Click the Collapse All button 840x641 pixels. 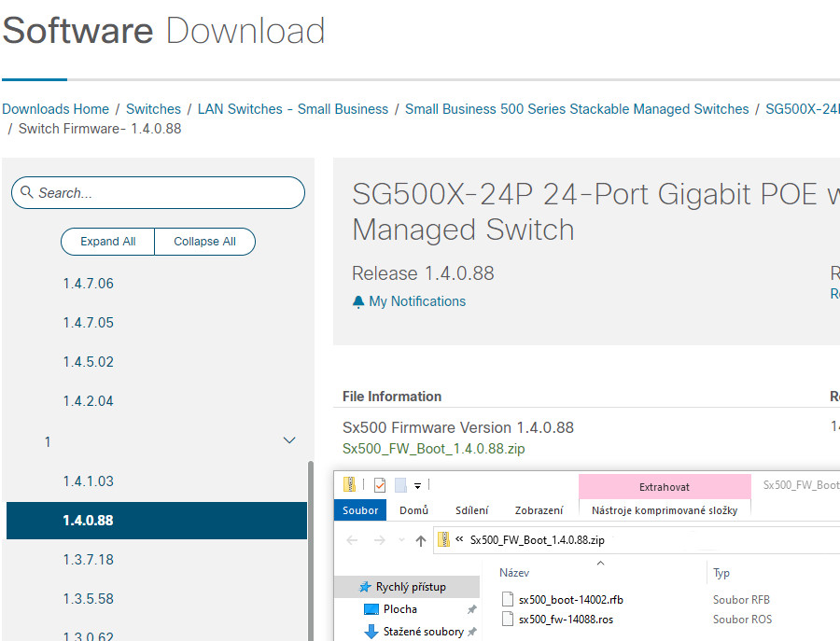(204, 242)
